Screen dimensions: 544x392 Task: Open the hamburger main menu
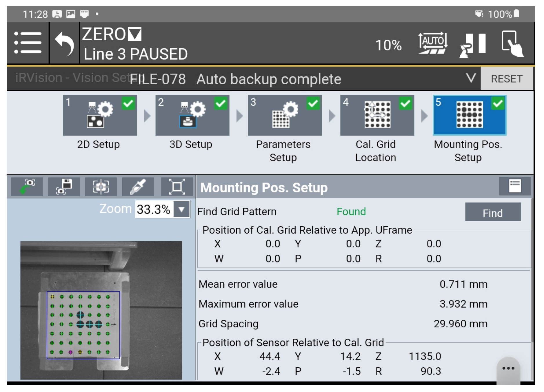[x=28, y=43]
